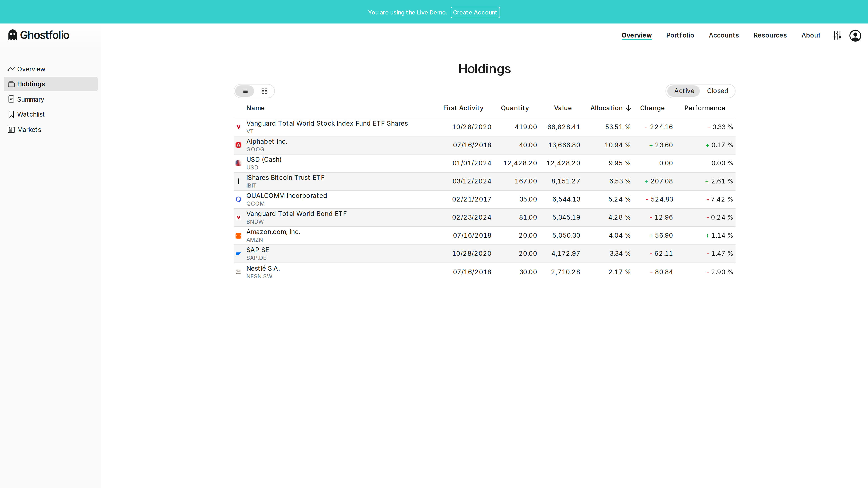Sort by Change column header
This screenshot has width=868, height=488.
652,108
